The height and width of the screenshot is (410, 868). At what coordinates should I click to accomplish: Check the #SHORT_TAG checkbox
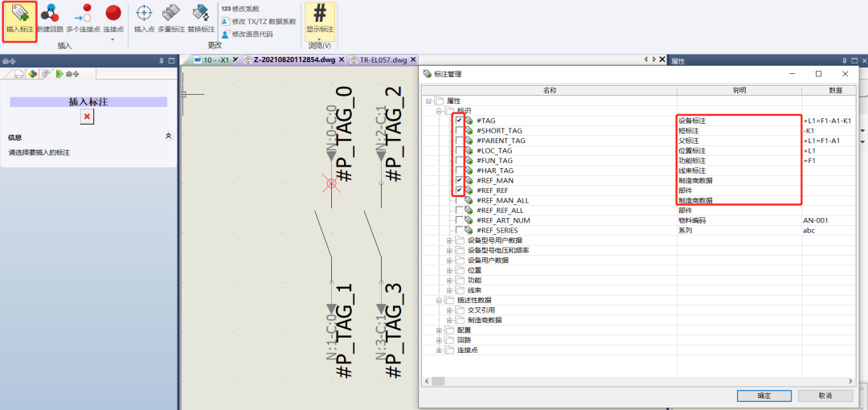(460, 130)
